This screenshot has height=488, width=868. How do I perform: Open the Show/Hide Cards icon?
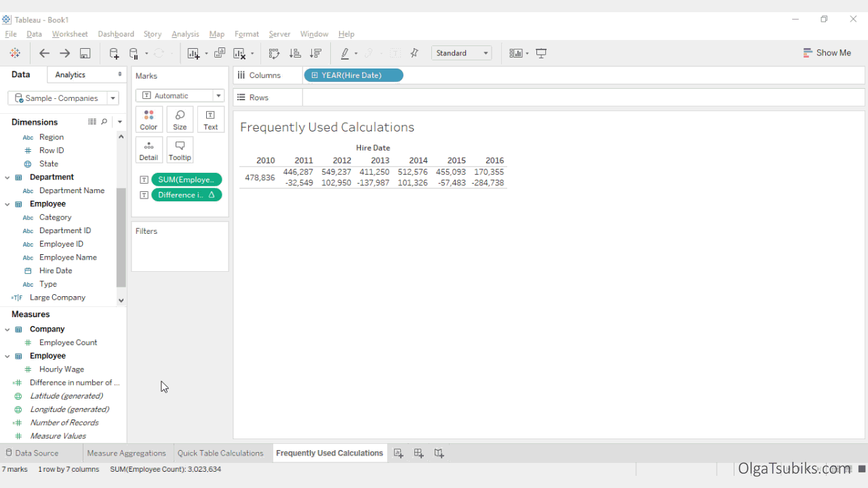(516, 53)
